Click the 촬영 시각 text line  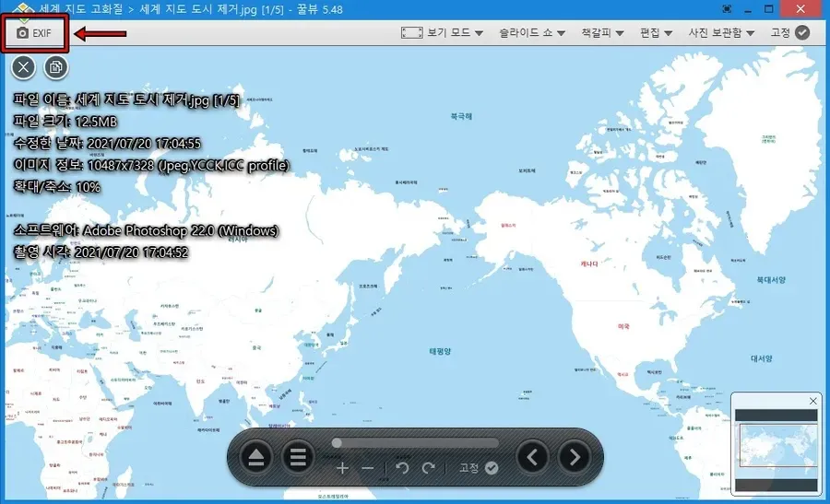101,252
